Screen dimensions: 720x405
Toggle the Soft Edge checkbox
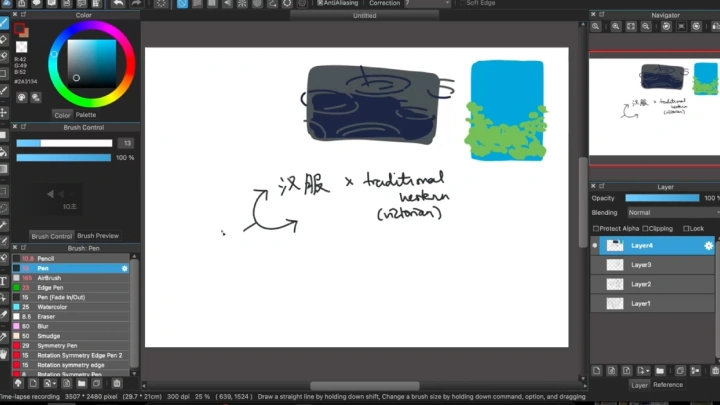463,3
